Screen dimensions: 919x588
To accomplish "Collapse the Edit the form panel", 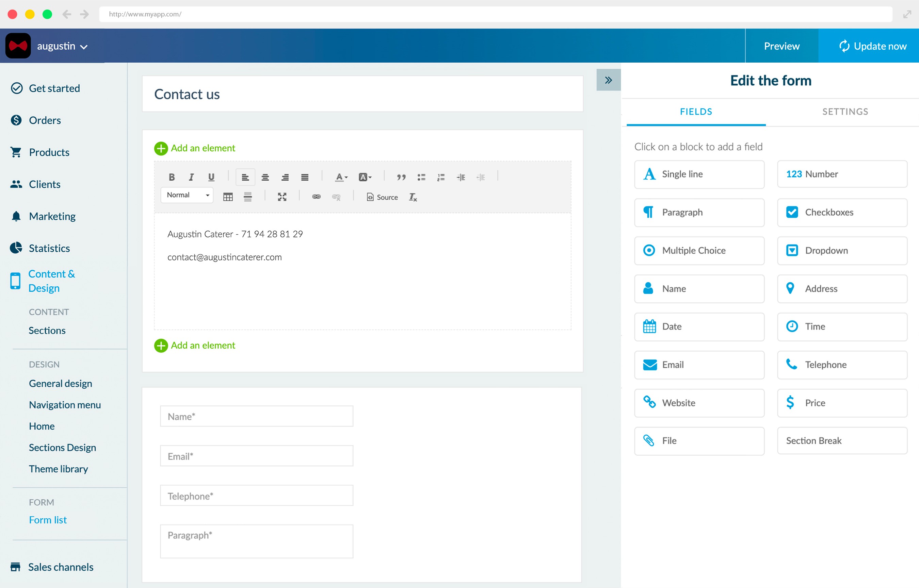I will click(x=608, y=80).
